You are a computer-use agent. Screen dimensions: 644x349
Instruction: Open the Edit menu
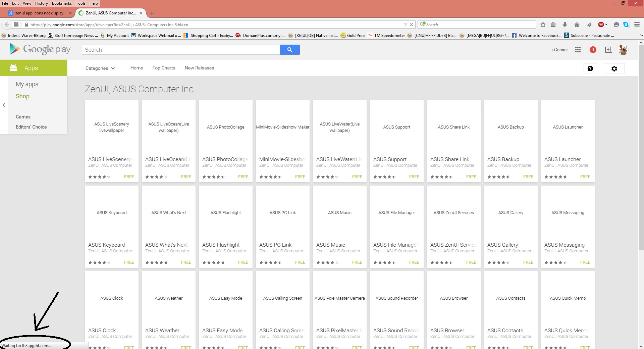(x=15, y=3)
